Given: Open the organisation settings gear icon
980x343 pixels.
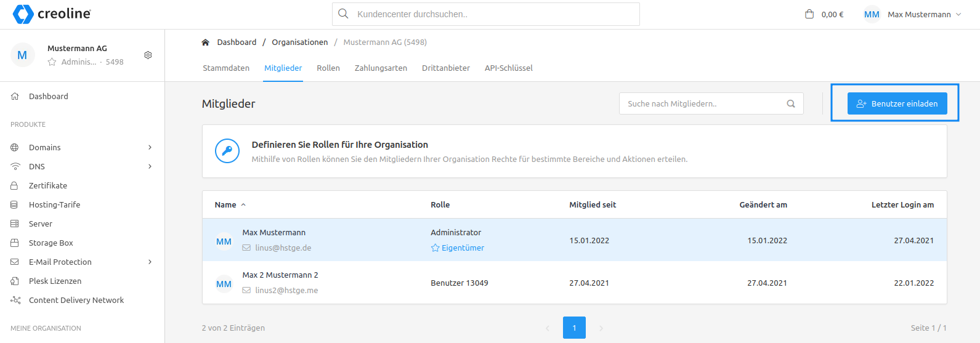Looking at the screenshot, I should click(148, 55).
